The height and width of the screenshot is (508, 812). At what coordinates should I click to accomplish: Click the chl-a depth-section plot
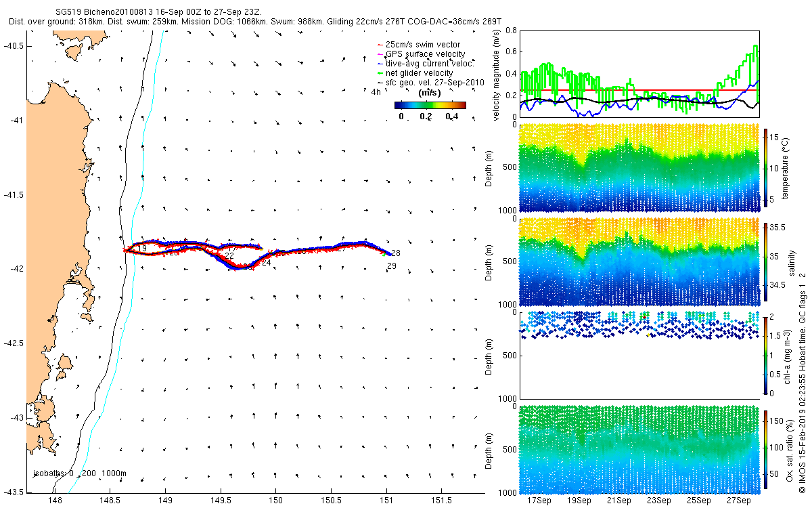tap(639, 355)
